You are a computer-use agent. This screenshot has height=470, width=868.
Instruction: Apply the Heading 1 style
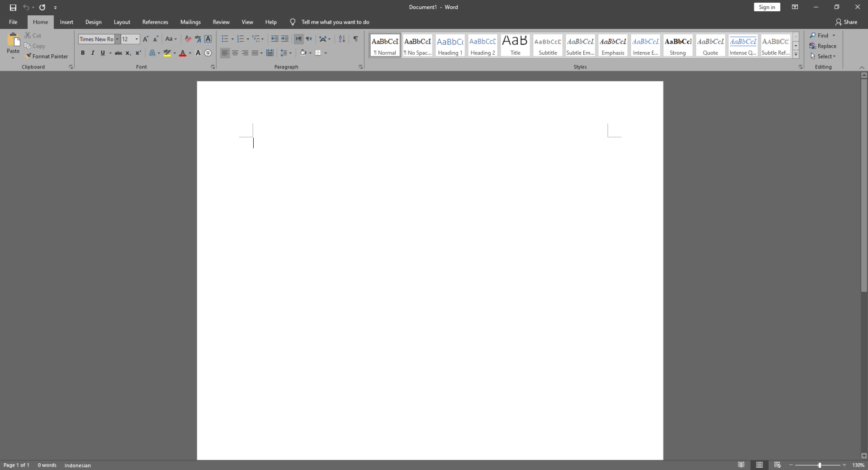(450, 45)
